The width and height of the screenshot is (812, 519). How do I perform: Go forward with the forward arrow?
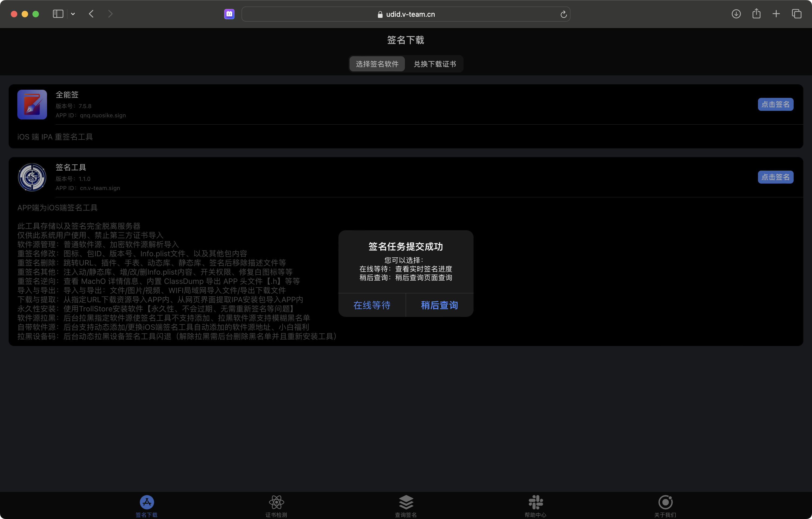pos(110,14)
